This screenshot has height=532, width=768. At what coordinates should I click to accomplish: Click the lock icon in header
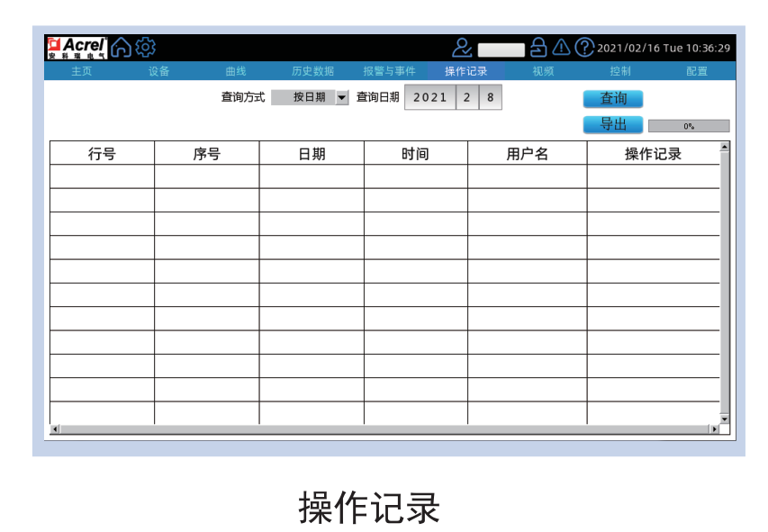point(538,48)
